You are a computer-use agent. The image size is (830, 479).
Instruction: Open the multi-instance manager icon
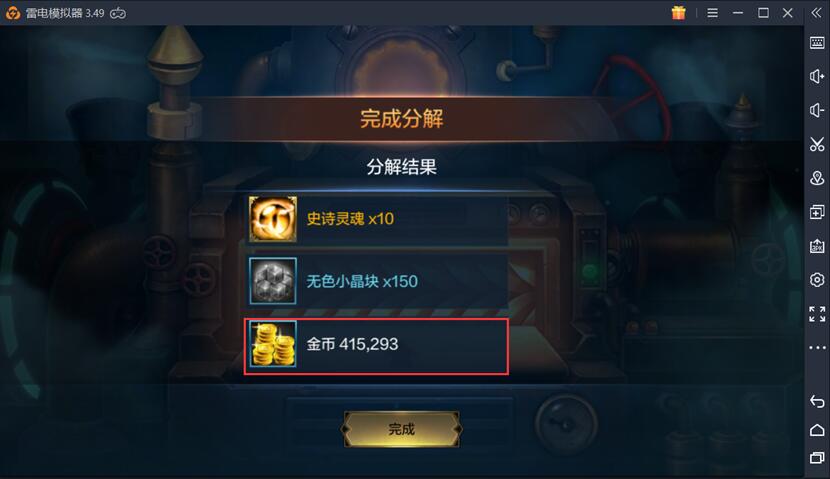coord(817,212)
